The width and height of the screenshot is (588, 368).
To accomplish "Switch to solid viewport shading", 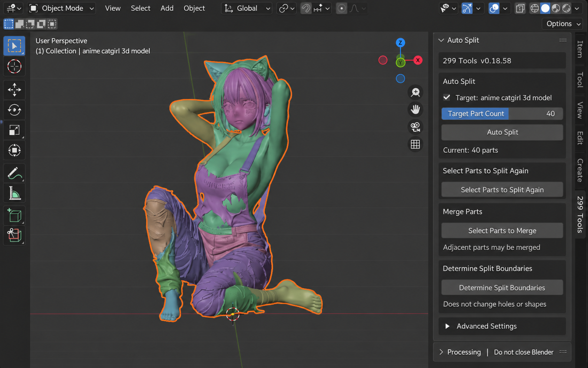I will [x=545, y=8].
